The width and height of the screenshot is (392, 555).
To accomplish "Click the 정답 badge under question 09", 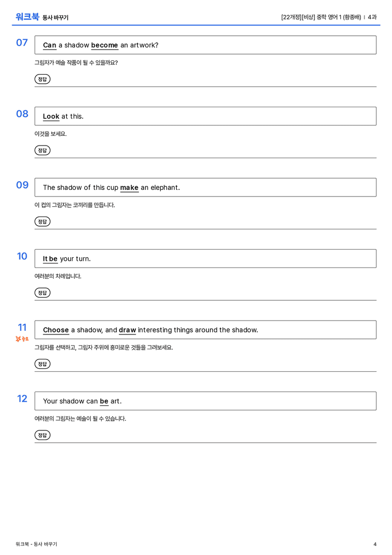I will 42,221.
